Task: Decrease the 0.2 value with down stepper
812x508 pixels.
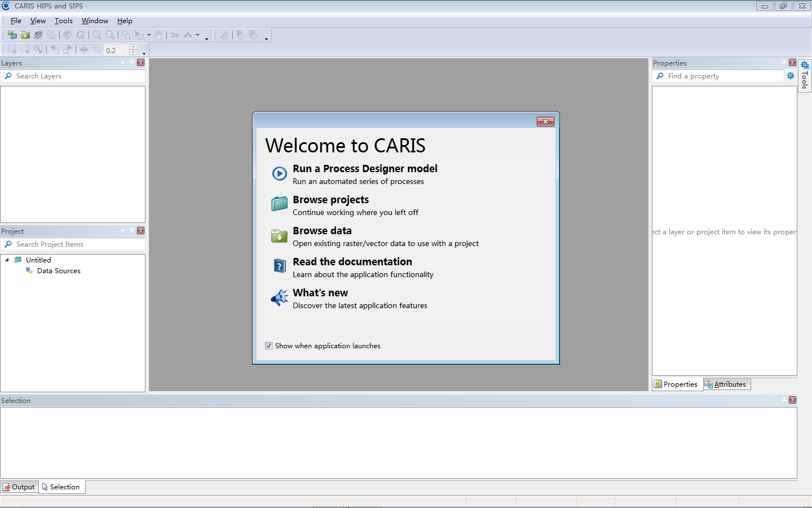Action: click(133, 52)
